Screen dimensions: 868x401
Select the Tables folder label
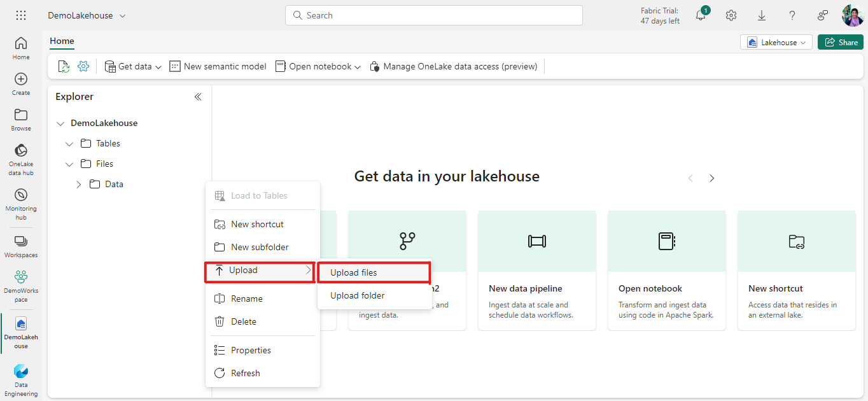[x=108, y=144]
